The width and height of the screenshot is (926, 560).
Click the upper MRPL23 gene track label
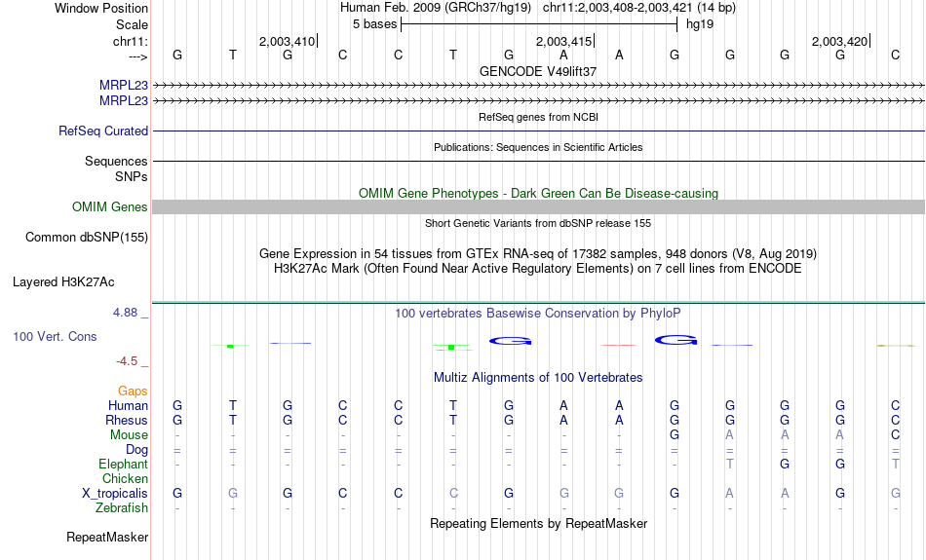(x=124, y=85)
